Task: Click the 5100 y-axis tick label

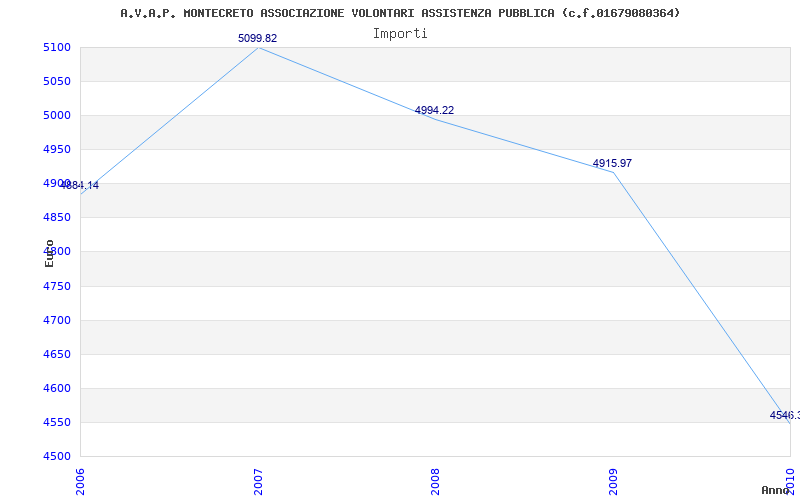Action: [x=57, y=47]
